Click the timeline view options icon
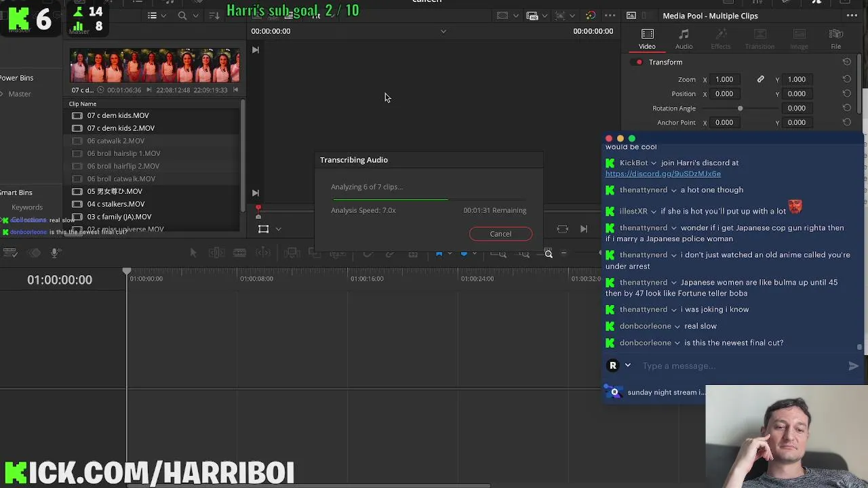Viewport: 868px width, 488px height. (10, 253)
